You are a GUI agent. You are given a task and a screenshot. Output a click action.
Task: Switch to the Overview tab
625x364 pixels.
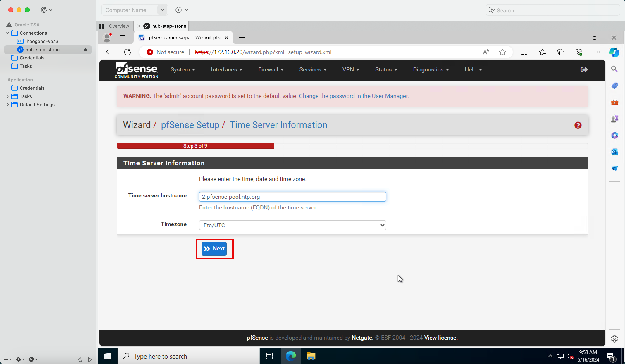point(115,26)
